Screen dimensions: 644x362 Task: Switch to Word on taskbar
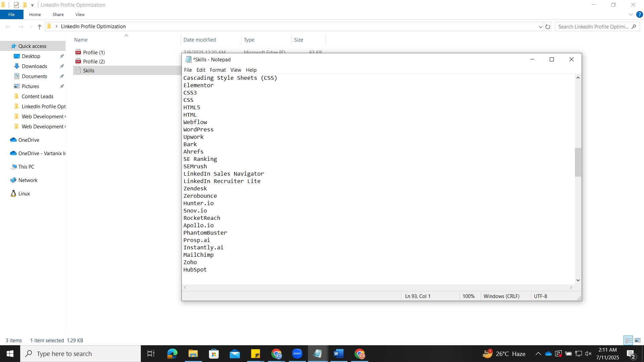coord(339,354)
